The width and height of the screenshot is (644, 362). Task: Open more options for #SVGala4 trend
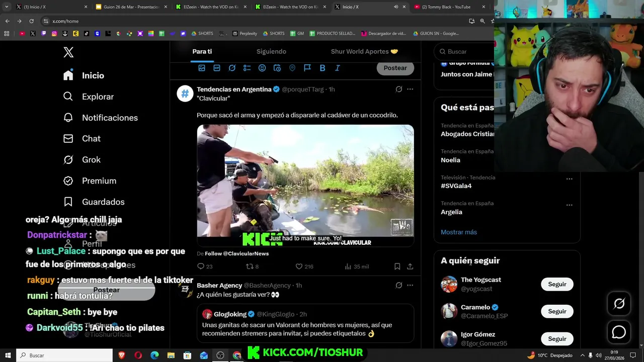(x=570, y=179)
